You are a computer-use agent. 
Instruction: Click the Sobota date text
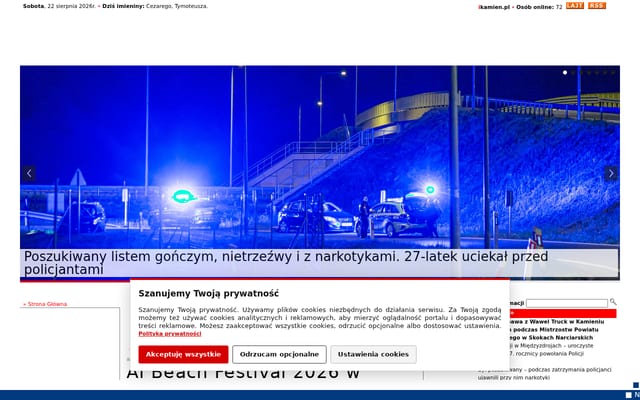pyautogui.click(x=33, y=7)
